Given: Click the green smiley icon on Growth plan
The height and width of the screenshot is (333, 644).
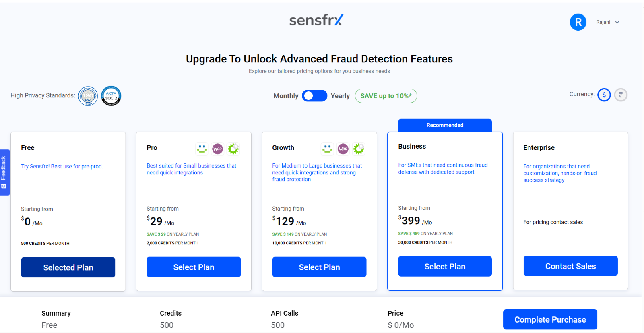Looking at the screenshot, I should [x=328, y=149].
